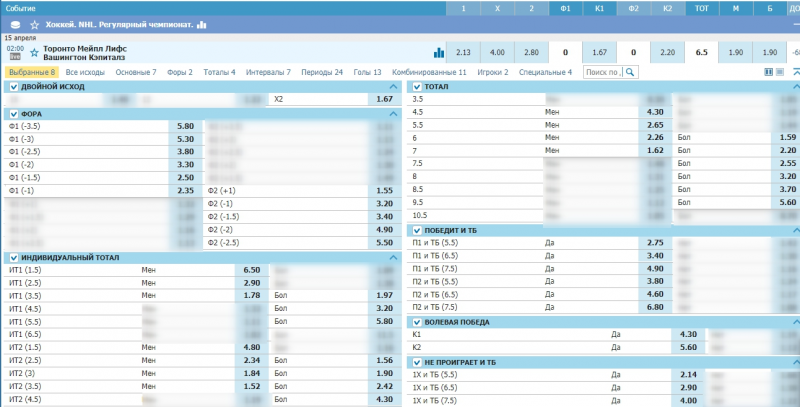Viewport: 800px width, 407px height.
Task: Collapse the ИНДИВИДУАЛЬНЫЙ ТОТАЛ section
Action: pos(394,257)
